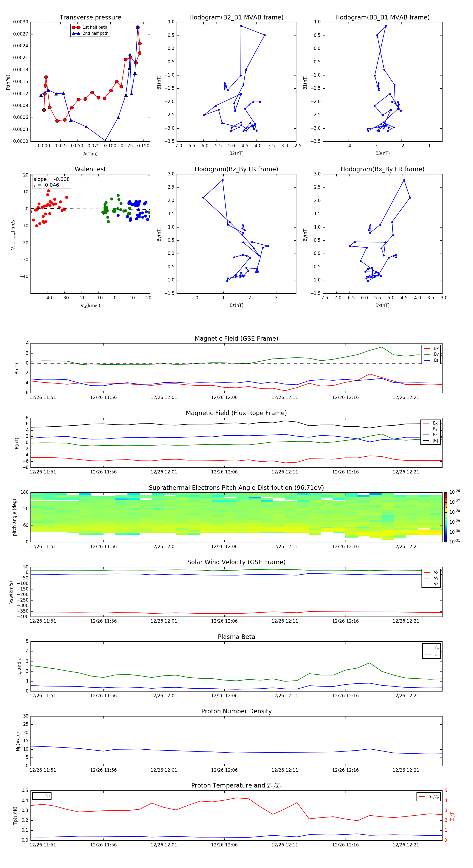Click the 'pitch angle (deg)' axis label
This screenshot has height=868, width=473.
click(x=14, y=517)
